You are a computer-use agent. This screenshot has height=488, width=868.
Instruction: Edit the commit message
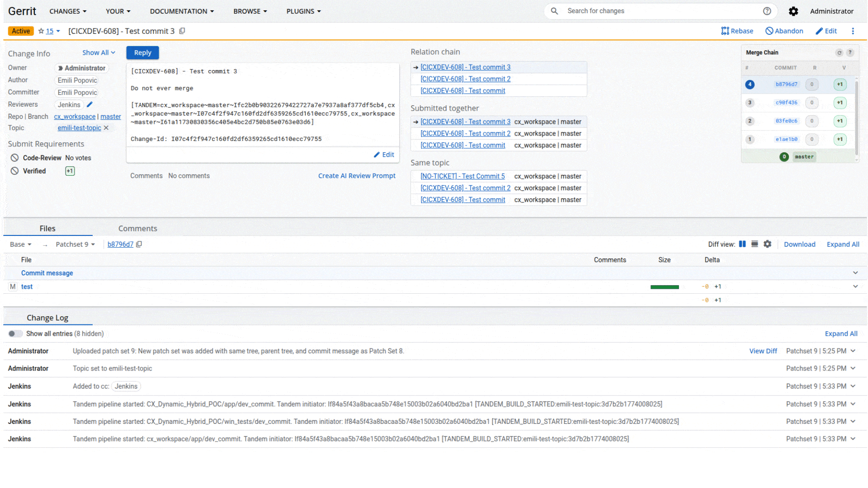pyautogui.click(x=384, y=155)
